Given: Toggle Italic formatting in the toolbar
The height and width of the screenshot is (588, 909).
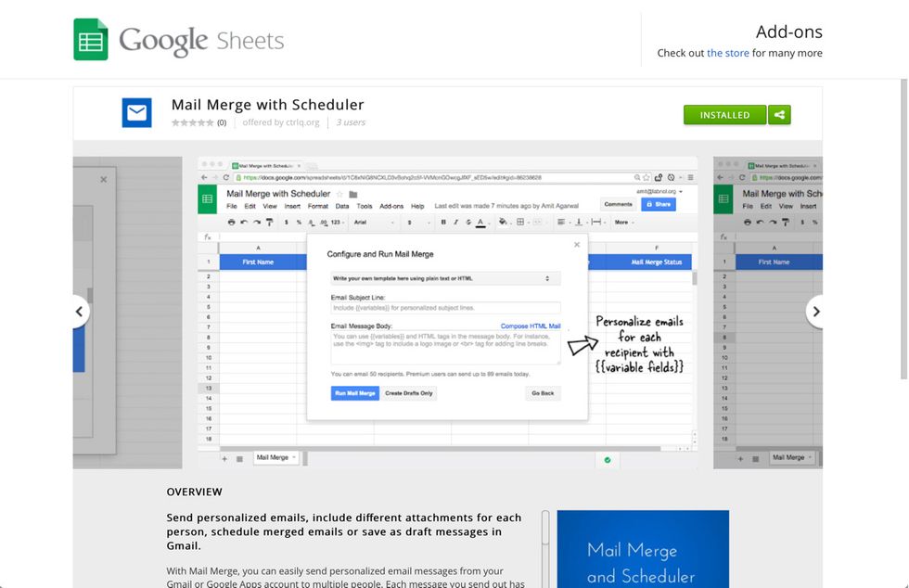Looking at the screenshot, I should [x=454, y=223].
